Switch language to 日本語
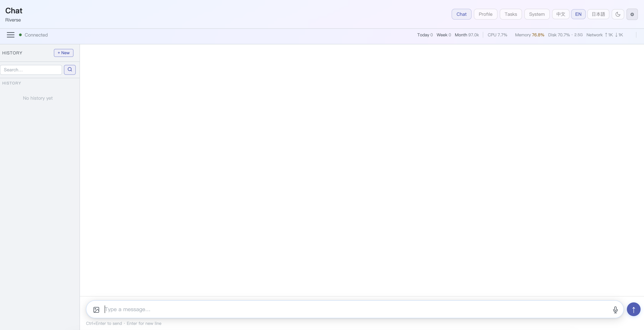 [598, 14]
